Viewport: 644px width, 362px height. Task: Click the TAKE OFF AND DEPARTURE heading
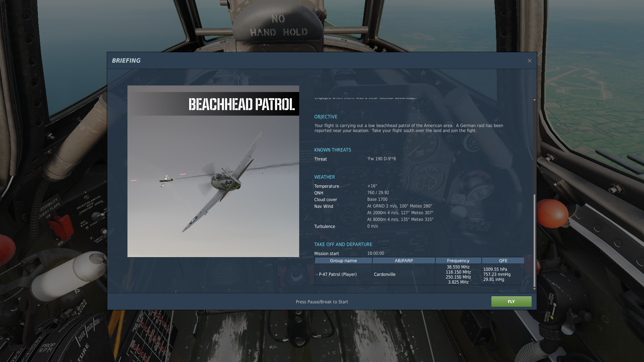pos(343,244)
